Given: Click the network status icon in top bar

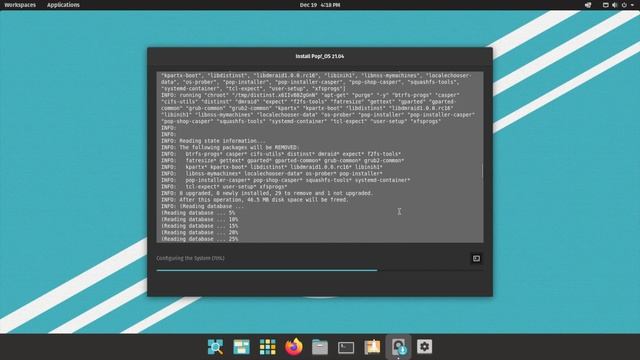Looking at the screenshot, I should click(x=606, y=5).
